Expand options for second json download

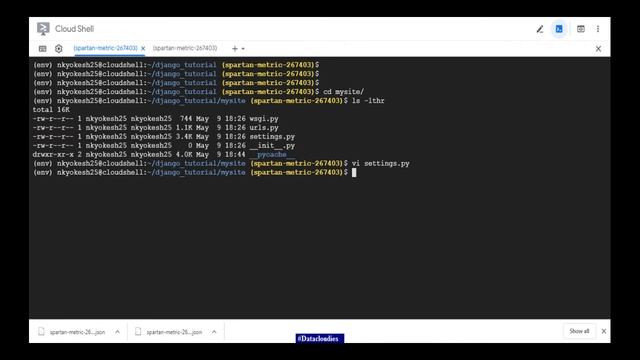[x=214, y=332]
